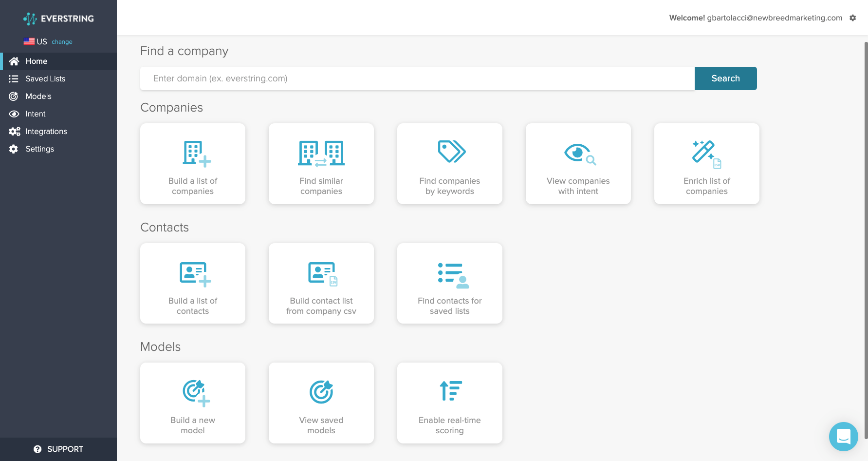The image size is (868, 461).
Task: Open Build contact list from company csv
Action: pyautogui.click(x=321, y=284)
